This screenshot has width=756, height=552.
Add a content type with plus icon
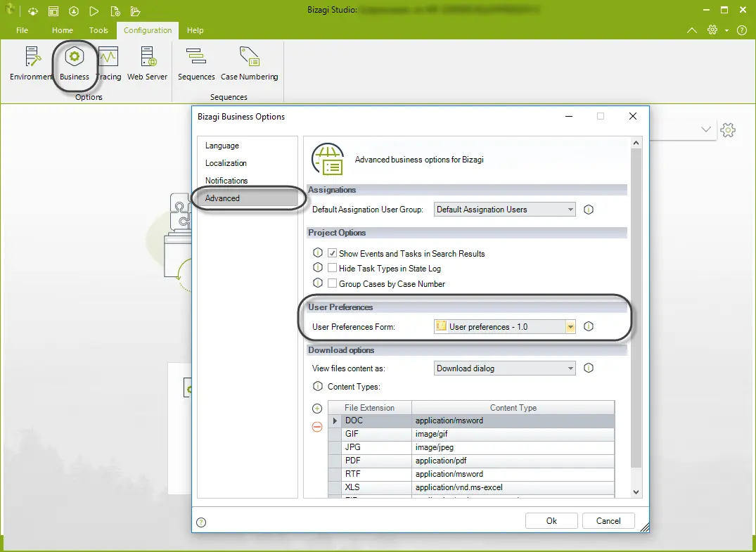[316, 409]
